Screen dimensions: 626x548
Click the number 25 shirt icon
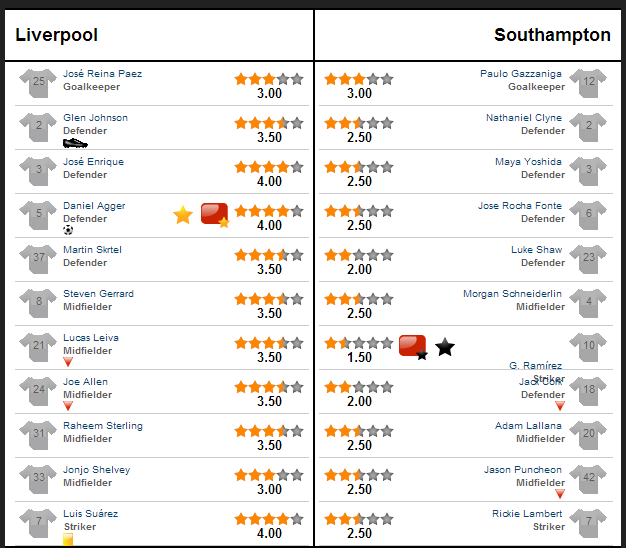coord(39,83)
